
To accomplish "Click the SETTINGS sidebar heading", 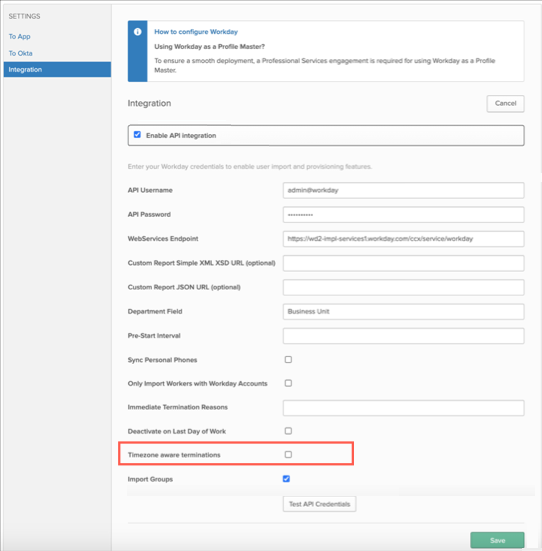I will tap(24, 16).
